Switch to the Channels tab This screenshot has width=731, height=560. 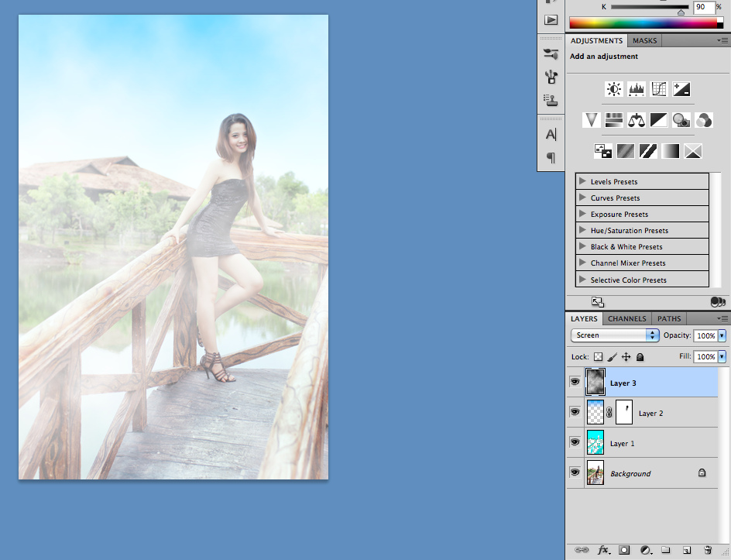[x=627, y=318]
